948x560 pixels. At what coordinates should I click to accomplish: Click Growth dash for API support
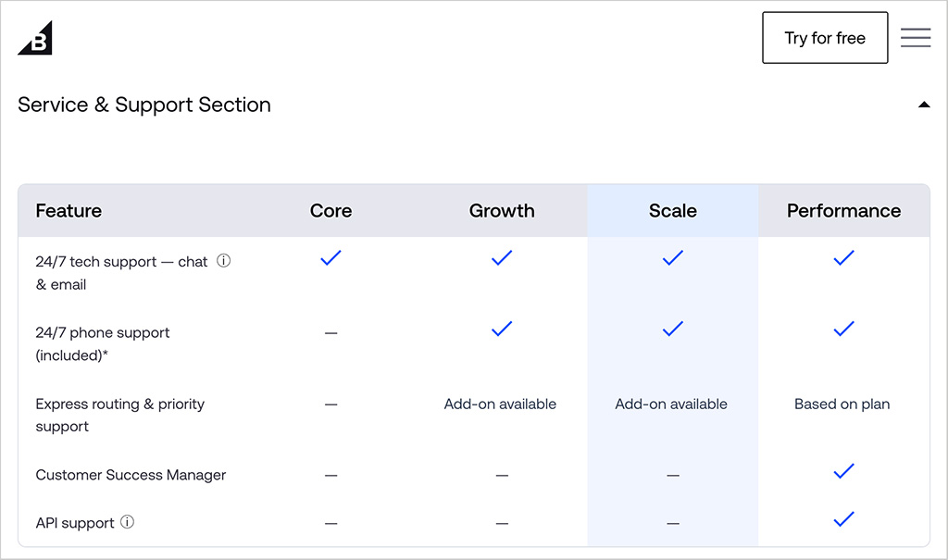coord(502,523)
